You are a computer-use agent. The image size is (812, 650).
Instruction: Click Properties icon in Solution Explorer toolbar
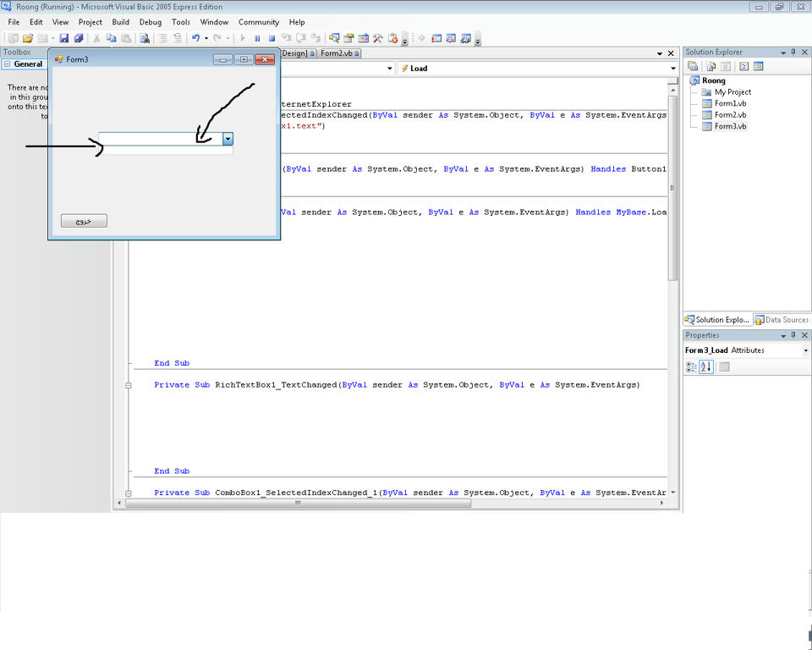tap(693, 66)
